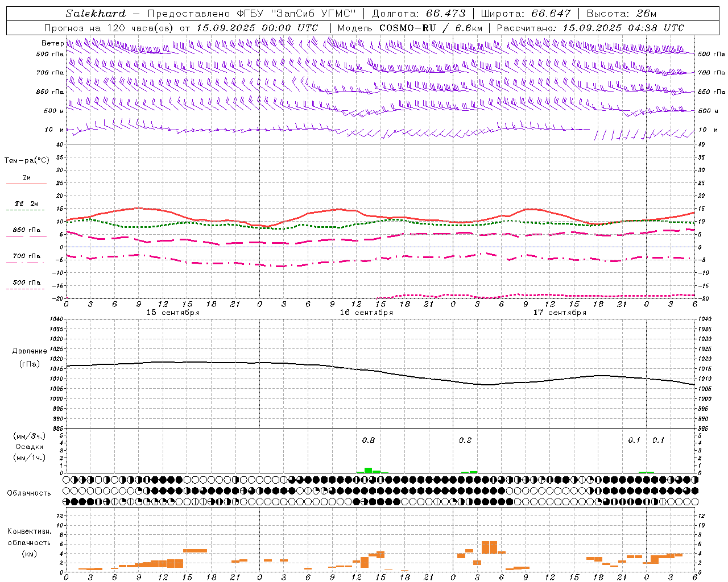Click the "17 сентября" date label
This screenshot has height=582, width=728.
pos(560,313)
